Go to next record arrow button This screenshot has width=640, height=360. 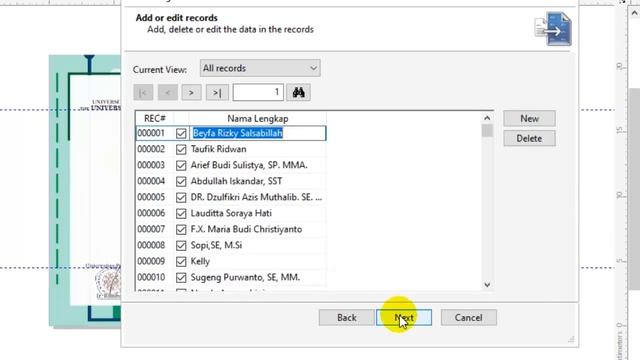[x=191, y=93]
